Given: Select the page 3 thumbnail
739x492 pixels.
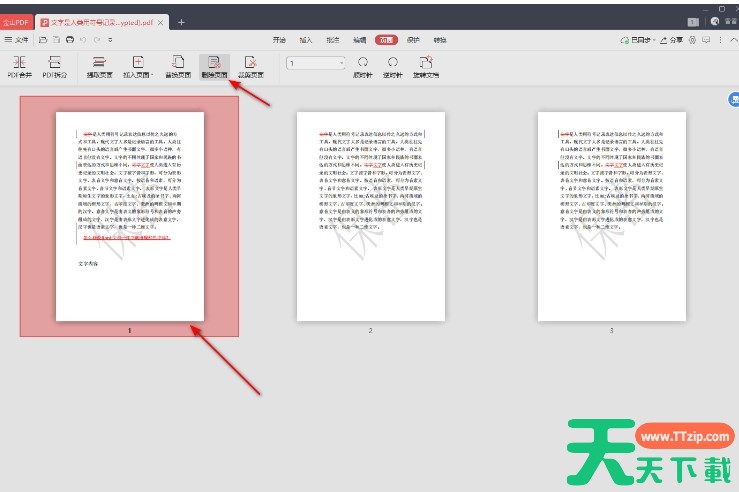Looking at the screenshot, I should (x=611, y=215).
